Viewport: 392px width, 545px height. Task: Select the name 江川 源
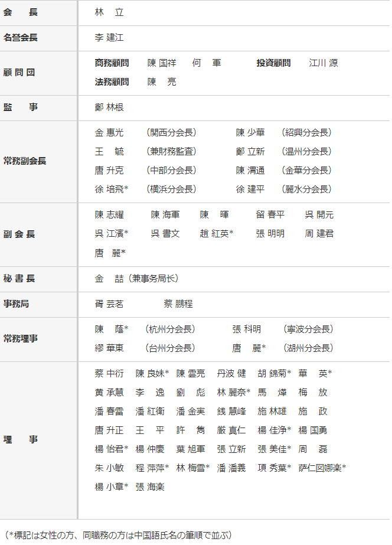pyautogui.click(x=324, y=63)
